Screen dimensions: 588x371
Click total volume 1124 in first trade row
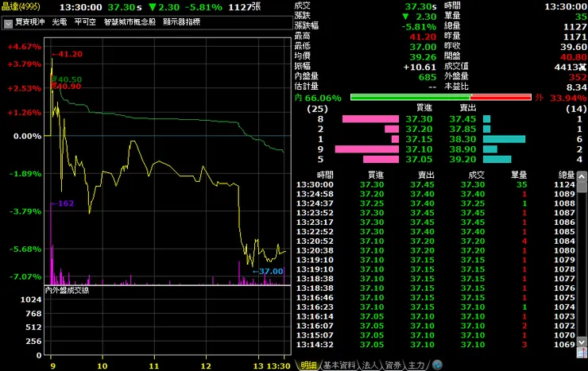coord(564,185)
